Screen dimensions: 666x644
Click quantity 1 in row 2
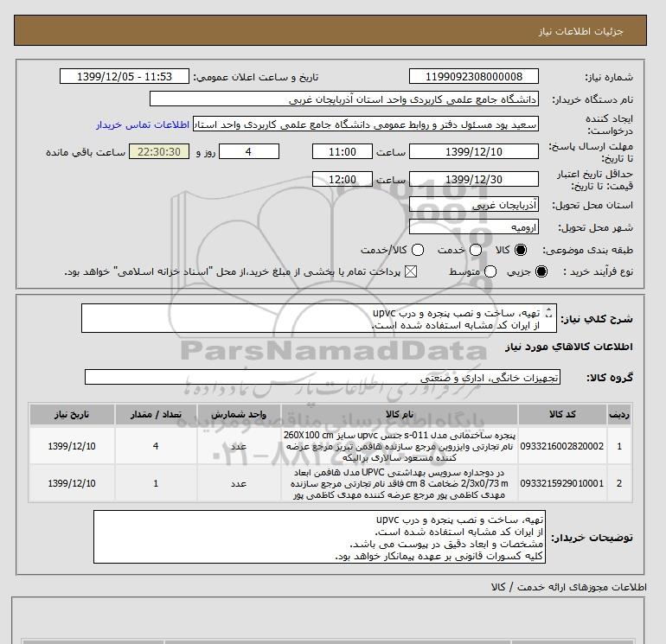click(x=156, y=483)
